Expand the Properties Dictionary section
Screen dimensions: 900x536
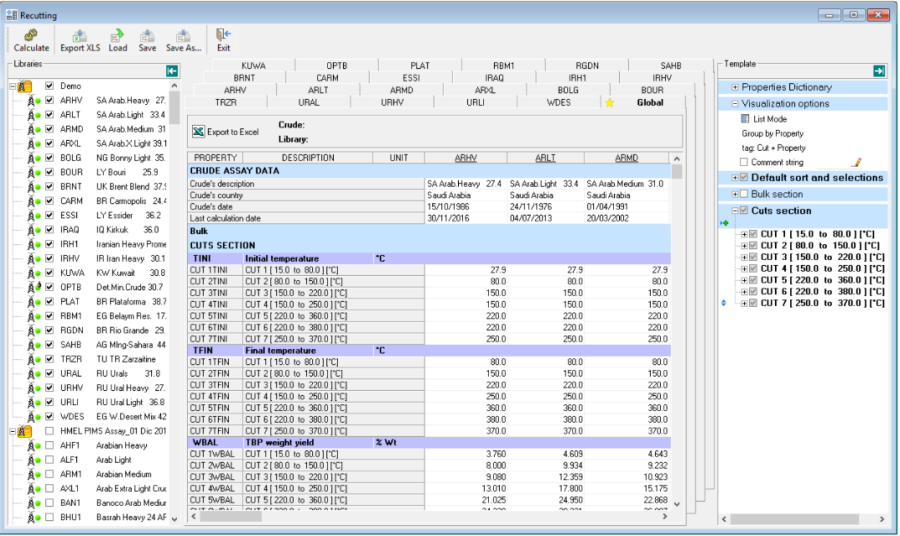(735, 87)
